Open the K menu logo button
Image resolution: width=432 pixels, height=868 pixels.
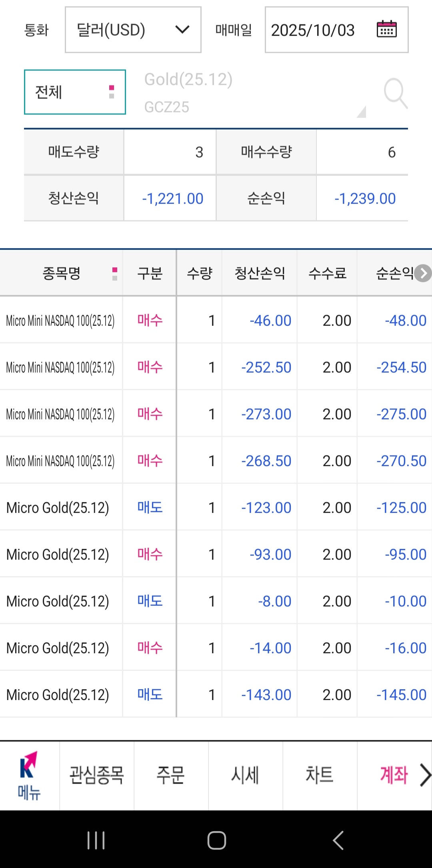click(x=29, y=776)
